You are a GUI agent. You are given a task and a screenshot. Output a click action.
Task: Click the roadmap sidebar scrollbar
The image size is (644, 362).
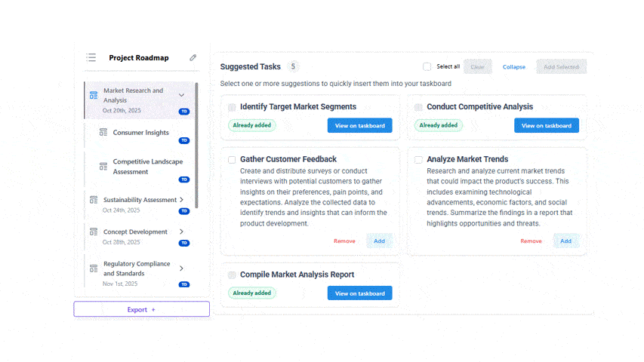pyautogui.click(x=197, y=143)
